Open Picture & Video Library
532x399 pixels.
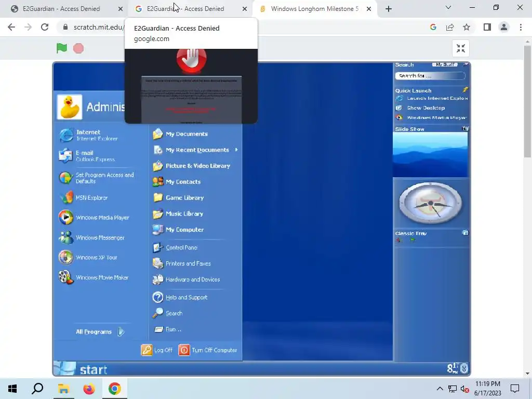click(191, 166)
